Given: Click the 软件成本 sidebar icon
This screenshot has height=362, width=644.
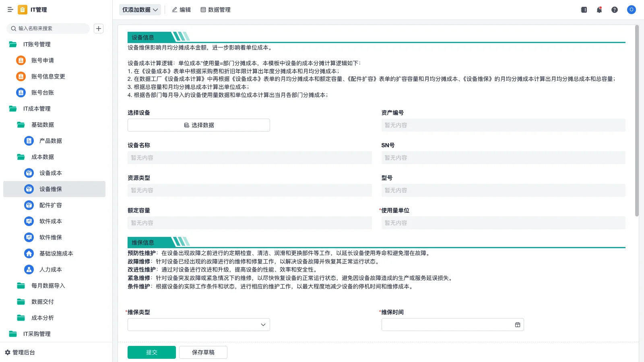Looking at the screenshot, I should coord(29,221).
